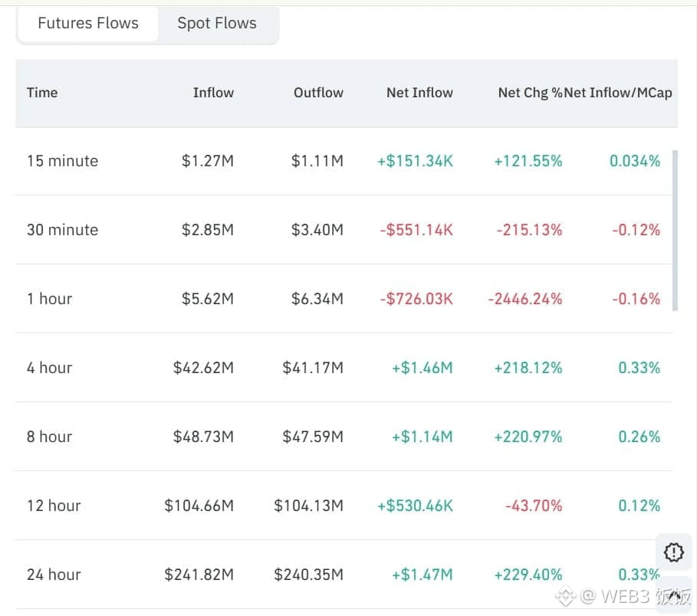This screenshot has height=616, width=697.
Task: Select the 1 hour time row
Action: (49, 299)
